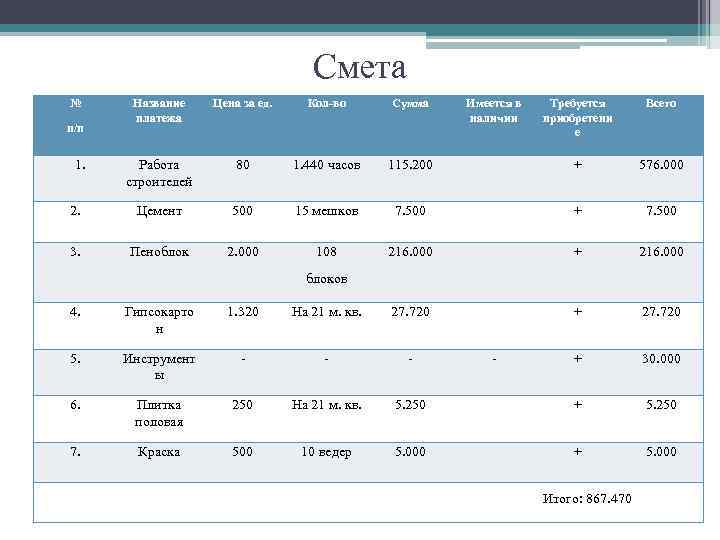Select the "Плитка половая" cell
The height and width of the screenshot is (540, 720).
(159, 414)
